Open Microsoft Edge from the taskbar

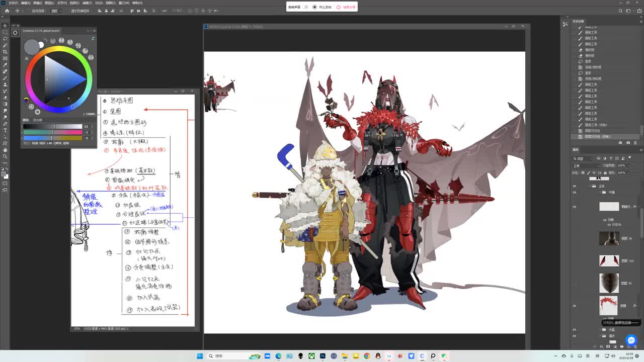278,356
